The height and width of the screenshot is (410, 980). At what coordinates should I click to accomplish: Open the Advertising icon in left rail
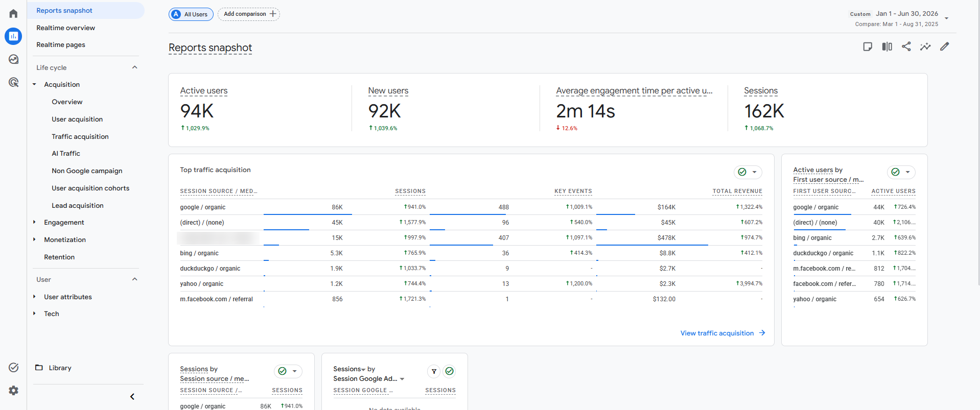pyautogui.click(x=13, y=82)
